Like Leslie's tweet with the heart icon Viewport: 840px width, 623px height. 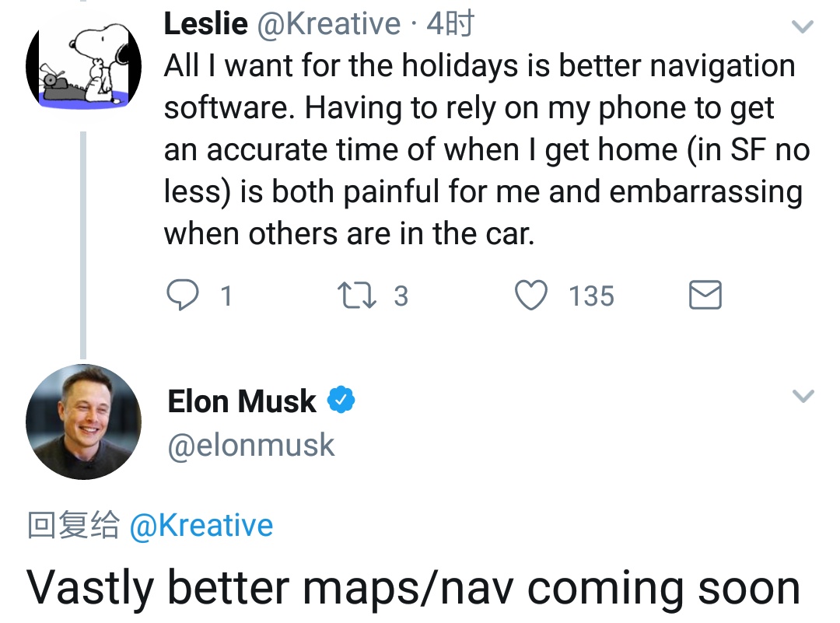pos(531,295)
